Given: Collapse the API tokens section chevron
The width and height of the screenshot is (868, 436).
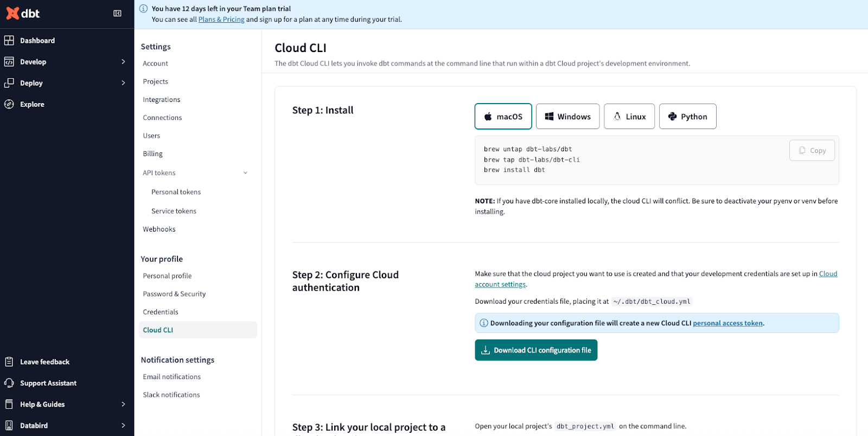Looking at the screenshot, I should (245, 173).
